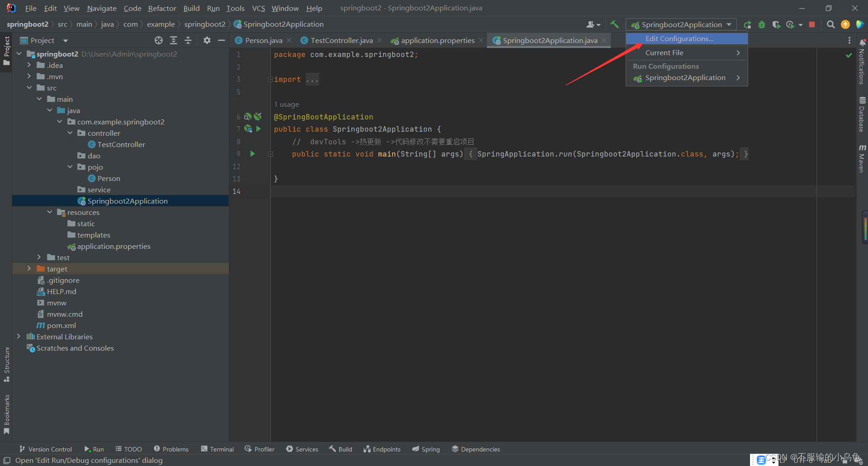Open the Problems tool window
868x466 pixels.
coord(171,449)
